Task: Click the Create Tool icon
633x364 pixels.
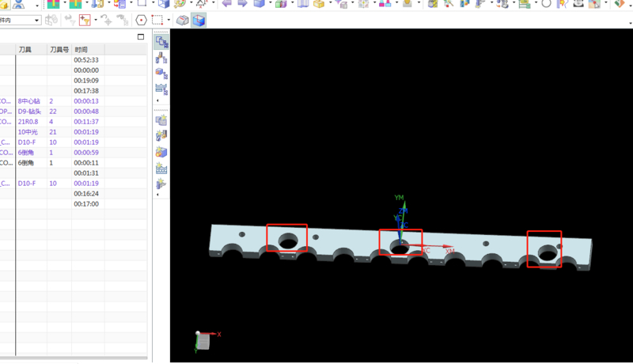Action: 161,136
